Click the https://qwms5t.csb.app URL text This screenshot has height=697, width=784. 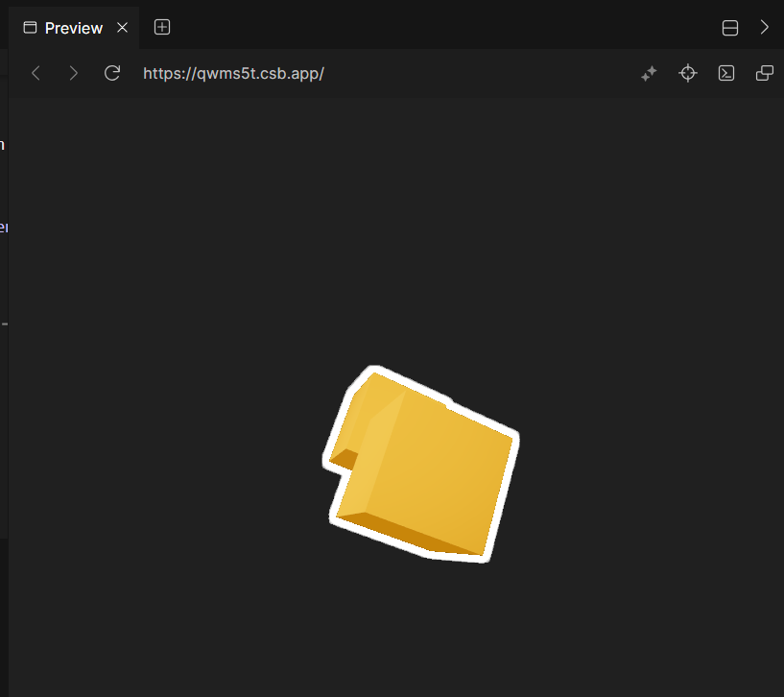(233, 73)
